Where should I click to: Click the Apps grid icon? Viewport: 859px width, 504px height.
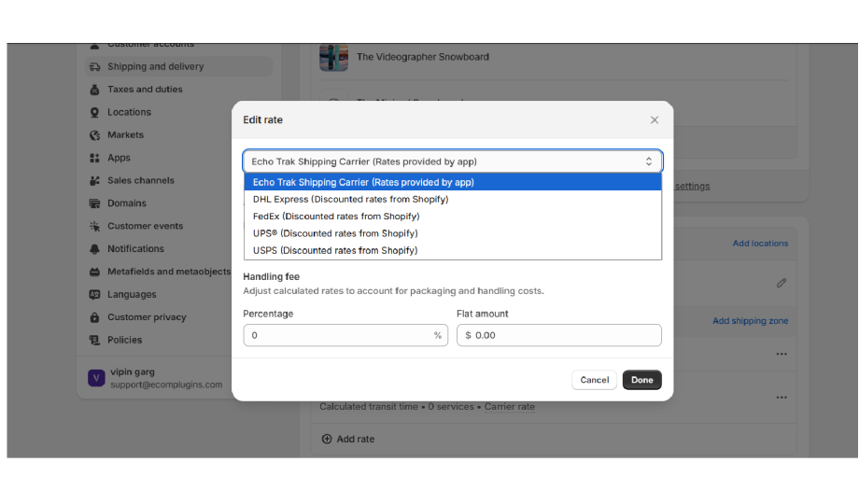click(x=94, y=158)
